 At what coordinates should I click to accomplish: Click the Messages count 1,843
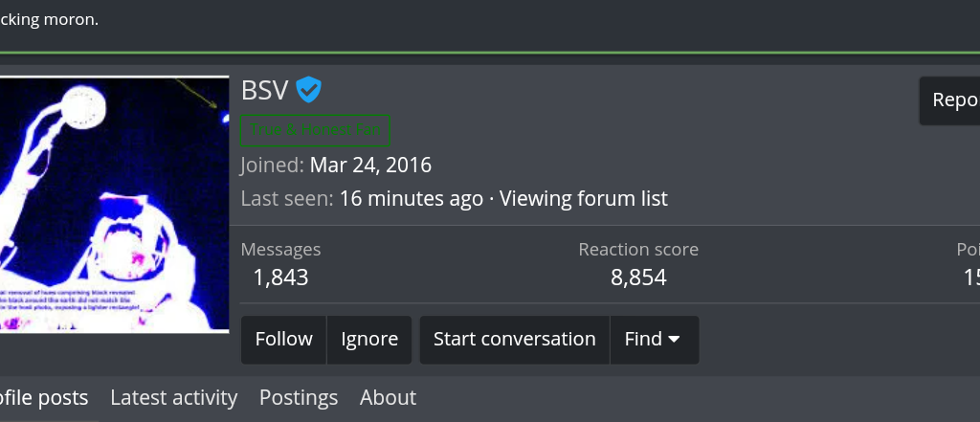pyautogui.click(x=280, y=278)
